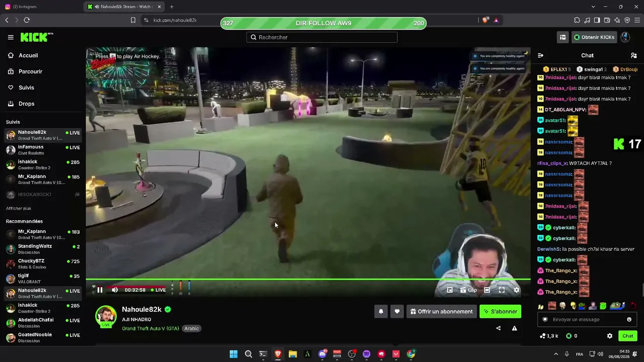Open the gift shop icon beside Obtenir KICKs
Screen dimensions: 644x362
pos(562,37)
